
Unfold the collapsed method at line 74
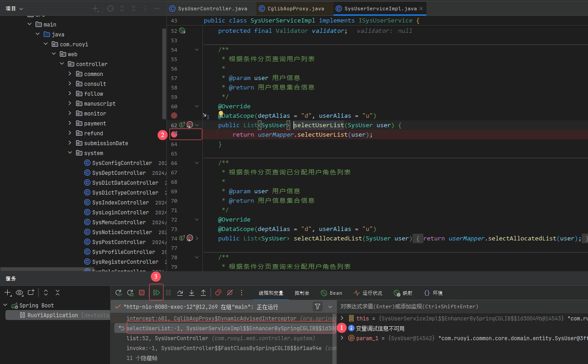pyautogui.click(x=197, y=238)
